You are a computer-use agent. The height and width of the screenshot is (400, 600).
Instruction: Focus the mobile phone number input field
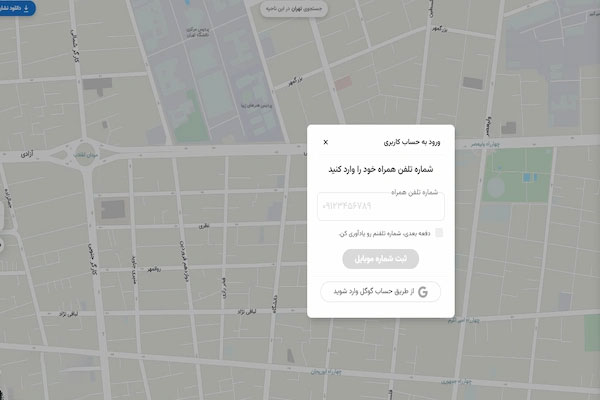(x=381, y=206)
